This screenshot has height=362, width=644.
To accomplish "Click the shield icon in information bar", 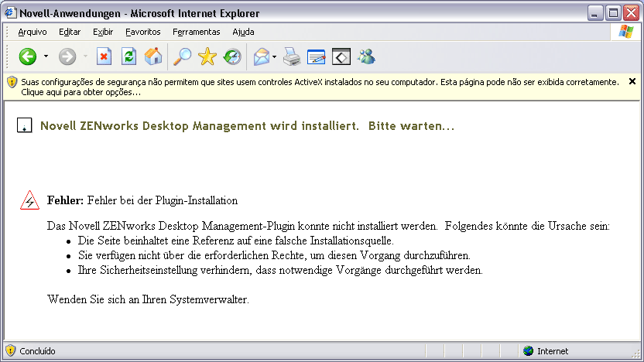I will 12,82.
